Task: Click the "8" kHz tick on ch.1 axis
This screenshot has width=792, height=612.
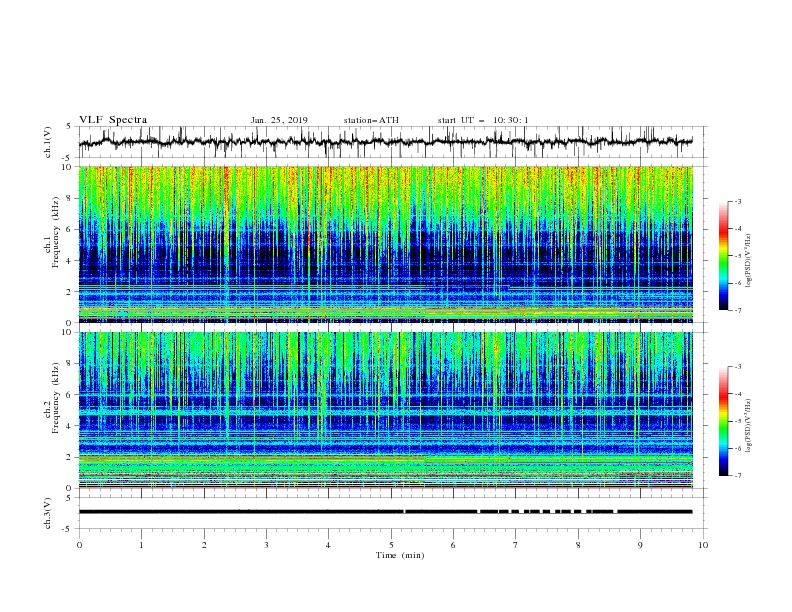Action: pyautogui.click(x=71, y=198)
